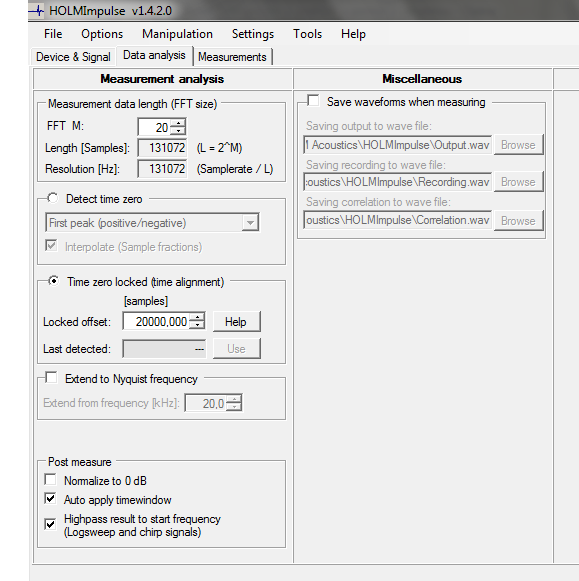Increase Extend from frequency up arrow
579x581 pixels.
(234, 399)
